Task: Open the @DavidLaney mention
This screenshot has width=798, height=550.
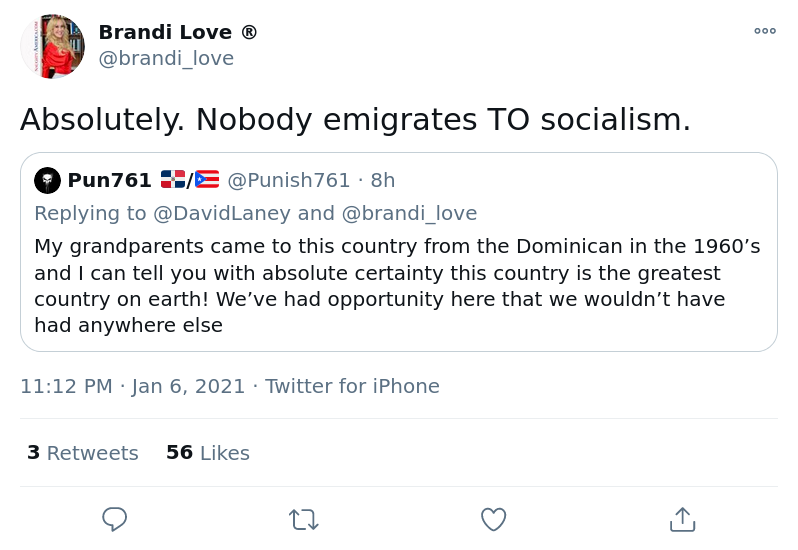Action: click(221, 213)
